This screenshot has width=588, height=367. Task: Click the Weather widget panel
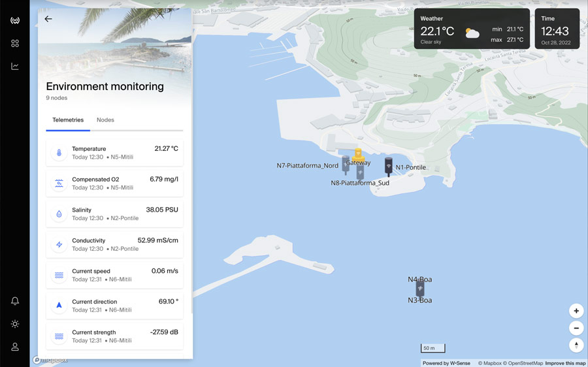coord(472,29)
